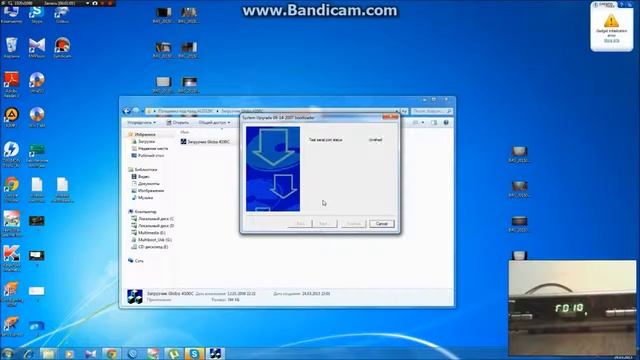Open Chrome from the taskbar

coord(111,353)
